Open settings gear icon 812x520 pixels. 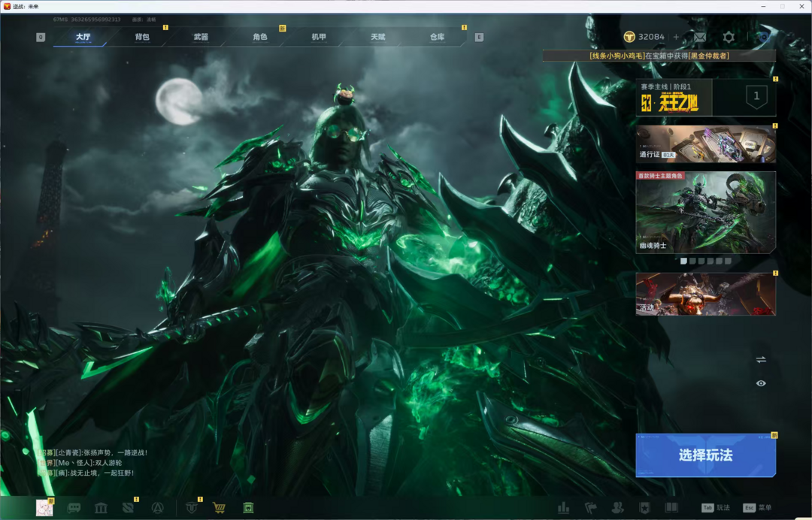pyautogui.click(x=729, y=38)
